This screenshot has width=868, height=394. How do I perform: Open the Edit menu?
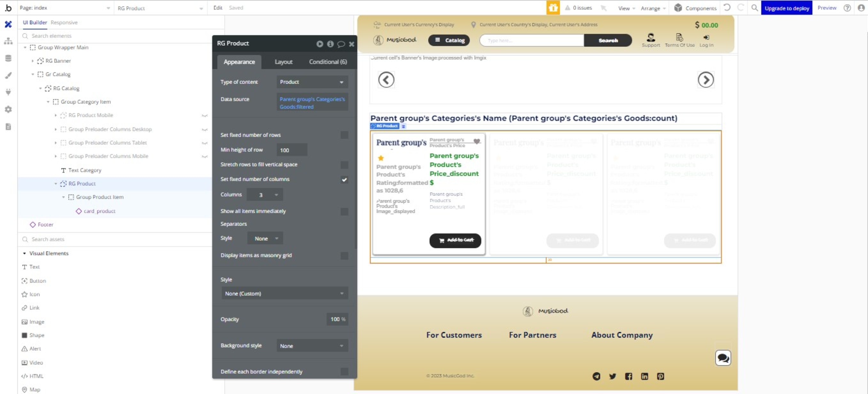[x=218, y=7]
